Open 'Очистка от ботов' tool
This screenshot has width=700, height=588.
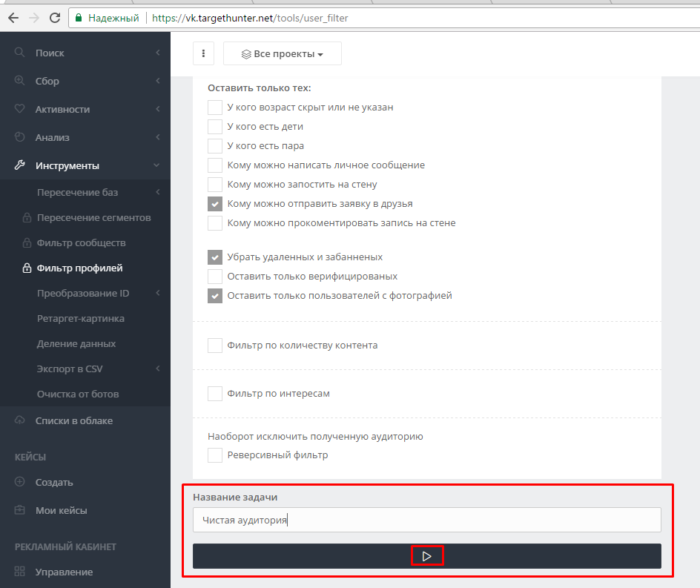(x=78, y=394)
